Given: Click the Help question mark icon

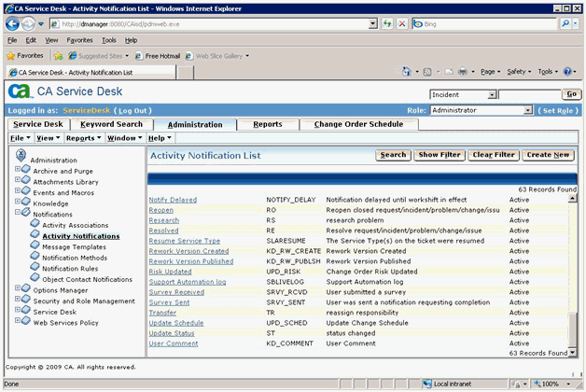Looking at the screenshot, I should 567,71.
